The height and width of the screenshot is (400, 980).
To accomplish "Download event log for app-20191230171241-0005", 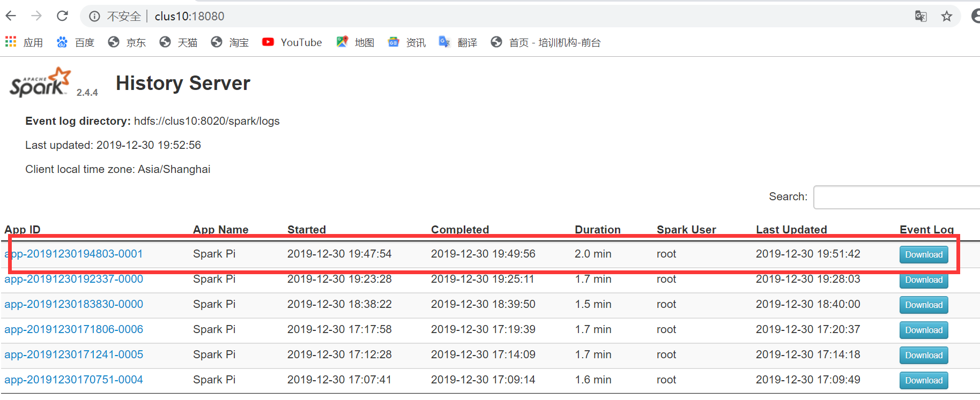I will pos(924,356).
